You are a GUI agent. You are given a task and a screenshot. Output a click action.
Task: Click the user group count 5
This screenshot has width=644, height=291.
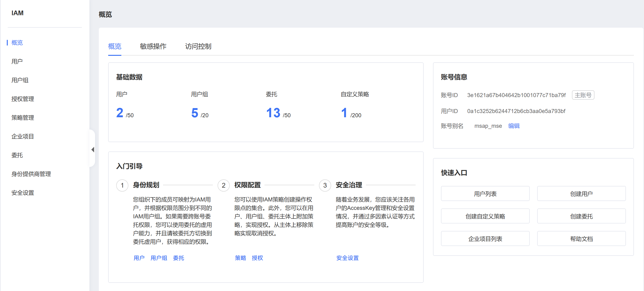195,113
